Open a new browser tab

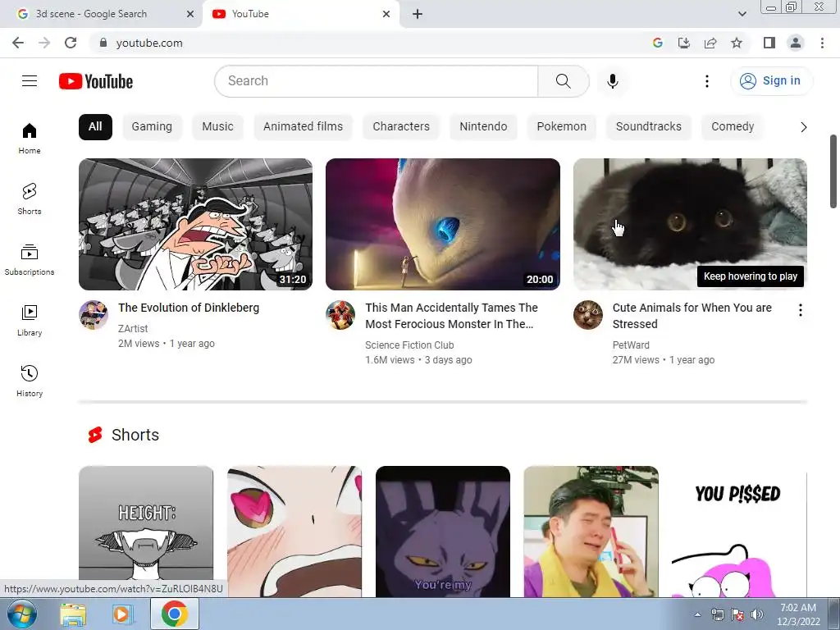point(418,14)
